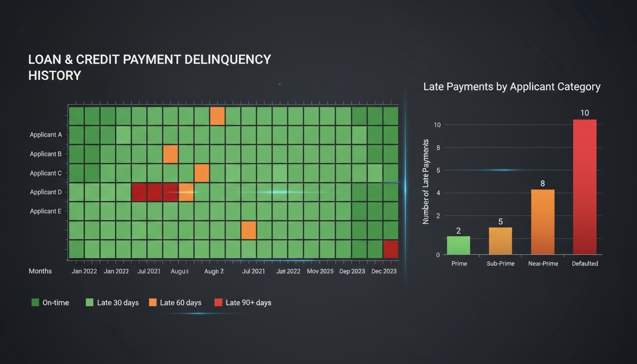Click the orange cell in Applicant B's row
Image resolution: width=637 pixels, height=364 pixels.
click(171, 153)
